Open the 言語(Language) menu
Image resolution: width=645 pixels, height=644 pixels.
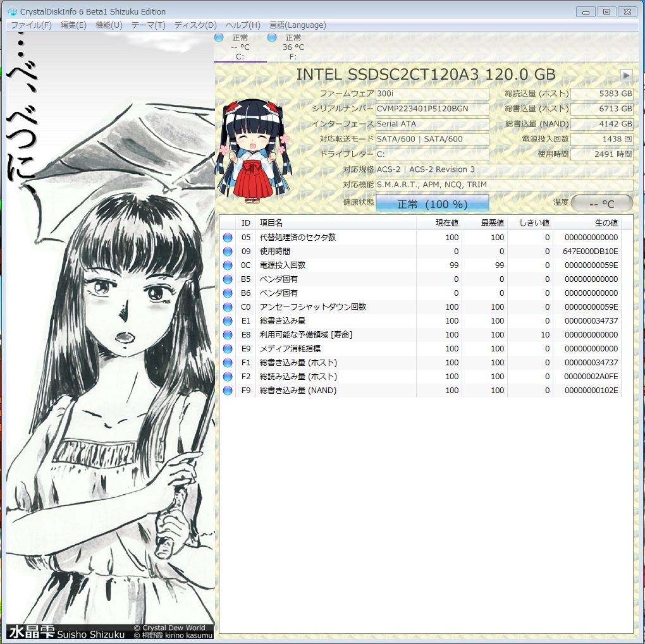(297, 25)
